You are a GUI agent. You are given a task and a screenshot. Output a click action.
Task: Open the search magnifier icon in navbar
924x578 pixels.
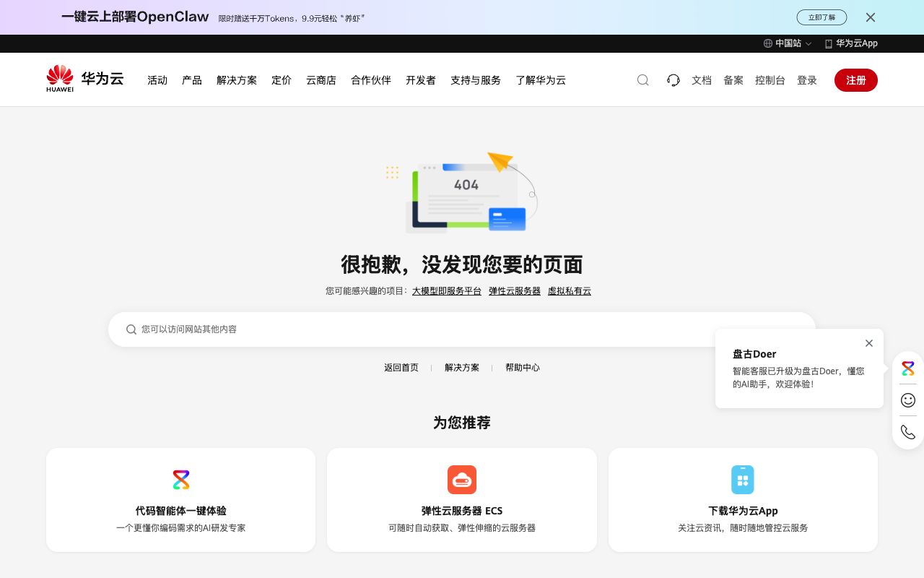(x=642, y=80)
